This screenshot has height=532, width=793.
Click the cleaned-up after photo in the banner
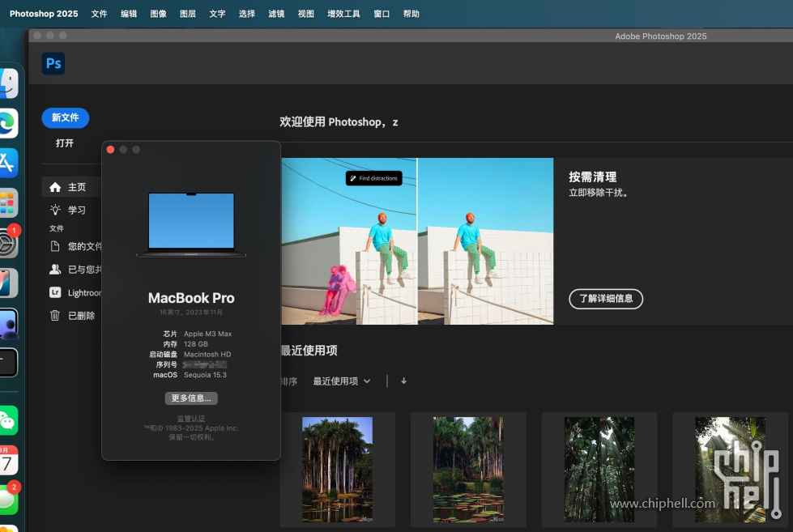coord(485,241)
